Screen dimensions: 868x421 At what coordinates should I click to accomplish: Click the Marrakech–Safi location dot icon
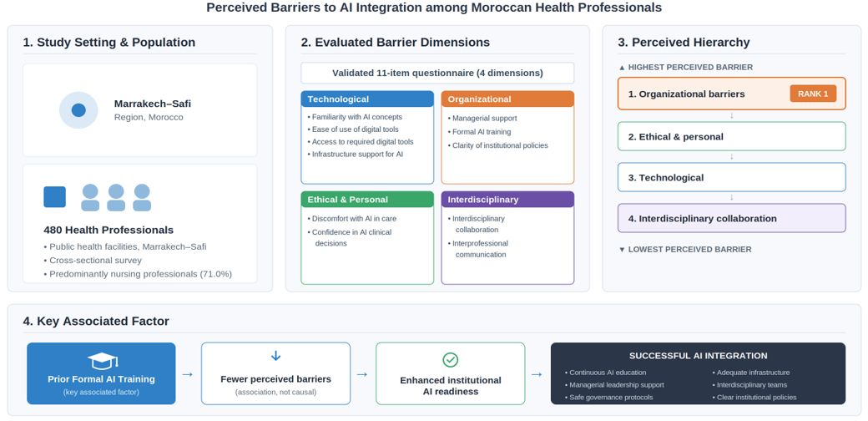point(78,110)
